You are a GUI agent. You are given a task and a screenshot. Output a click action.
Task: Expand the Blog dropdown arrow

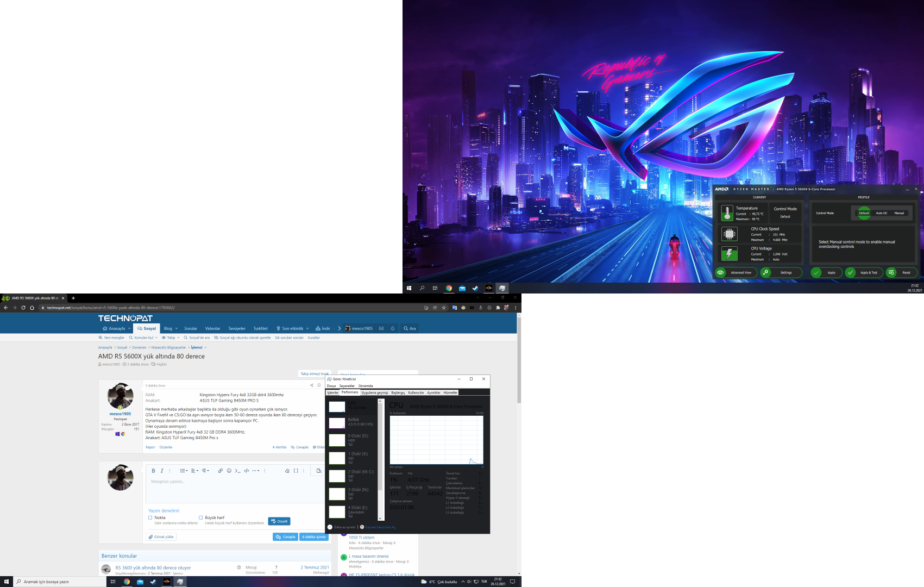tap(176, 329)
